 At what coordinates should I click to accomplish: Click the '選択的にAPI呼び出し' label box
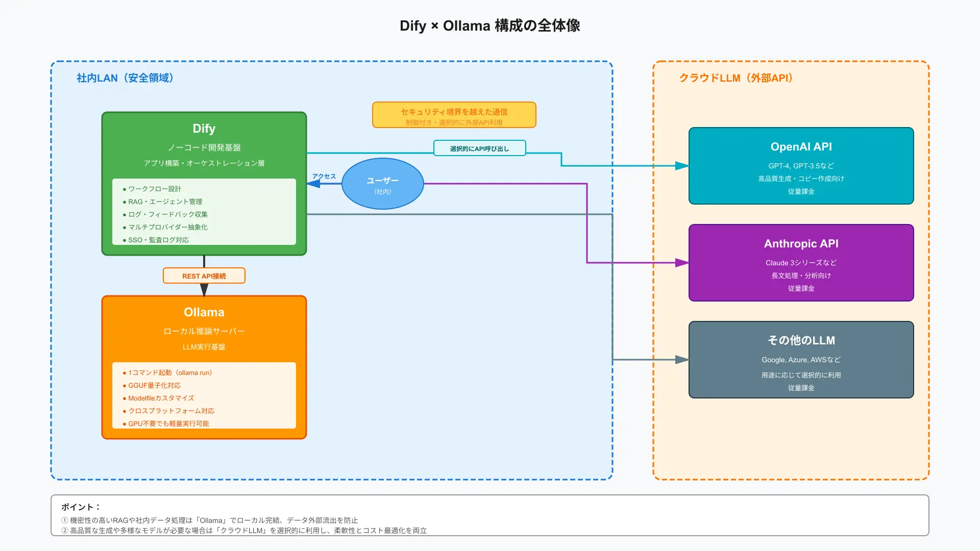coord(480,148)
